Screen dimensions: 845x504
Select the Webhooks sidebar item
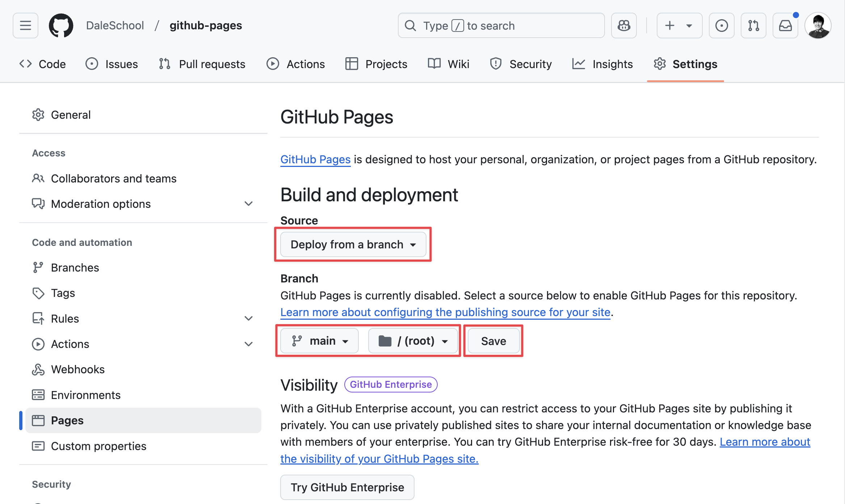coord(78,369)
